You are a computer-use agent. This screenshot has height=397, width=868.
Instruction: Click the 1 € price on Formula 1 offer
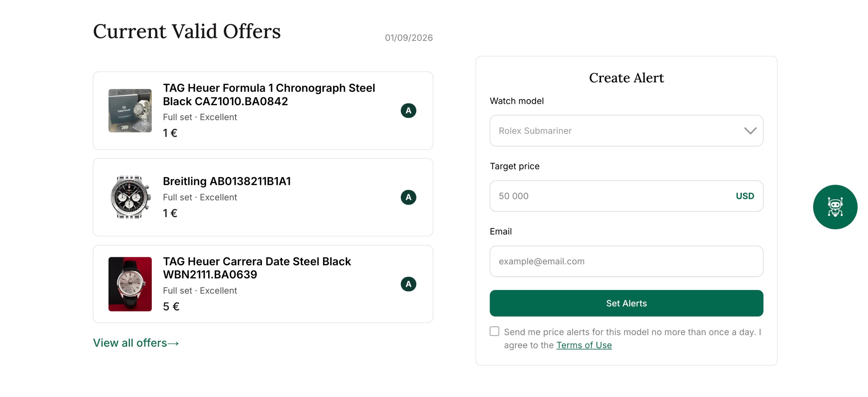point(170,133)
